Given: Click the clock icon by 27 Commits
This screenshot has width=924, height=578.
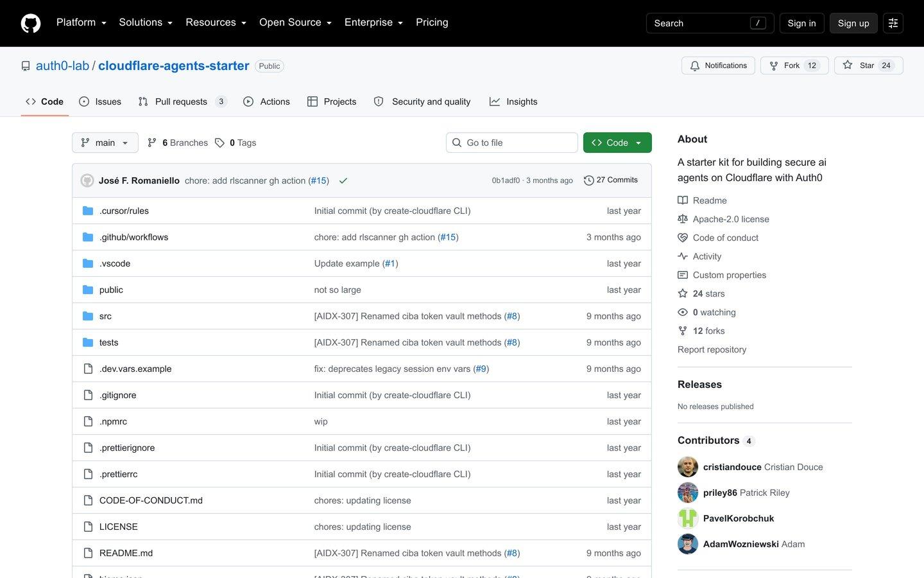Looking at the screenshot, I should 588,180.
